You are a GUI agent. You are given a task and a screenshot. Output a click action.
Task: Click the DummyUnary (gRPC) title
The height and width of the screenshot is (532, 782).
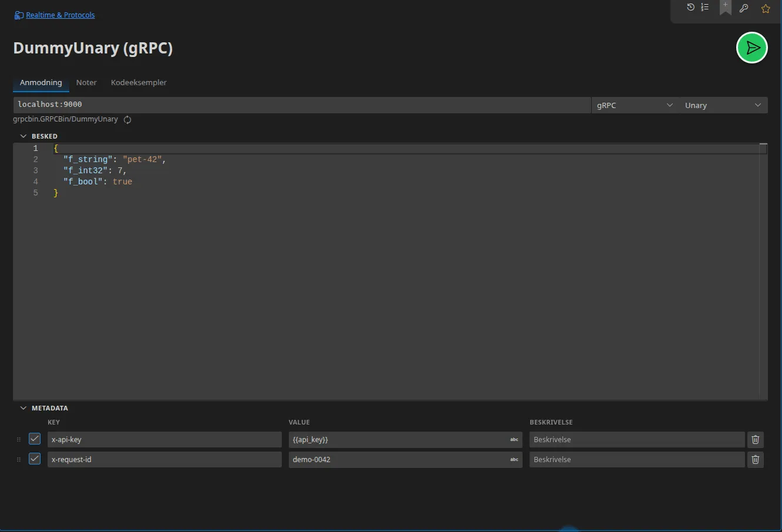pos(93,48)
